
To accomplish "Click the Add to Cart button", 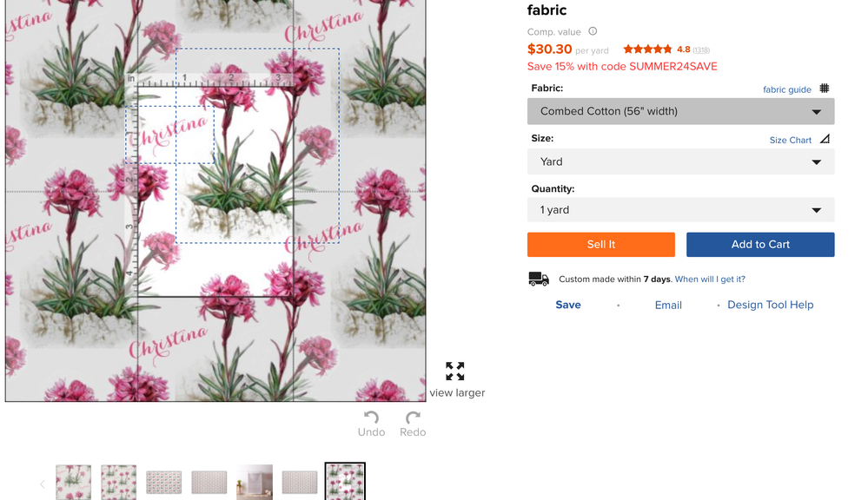I will click(x=760, y=245).
